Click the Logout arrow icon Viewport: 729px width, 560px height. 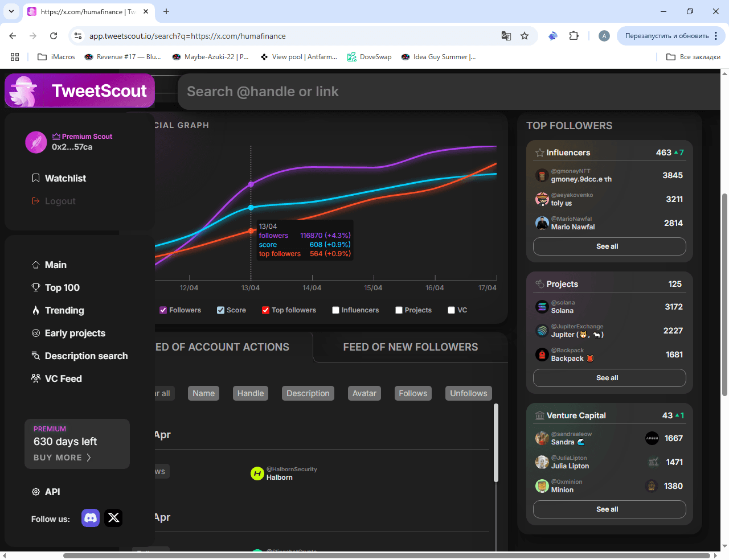point(36,201)
